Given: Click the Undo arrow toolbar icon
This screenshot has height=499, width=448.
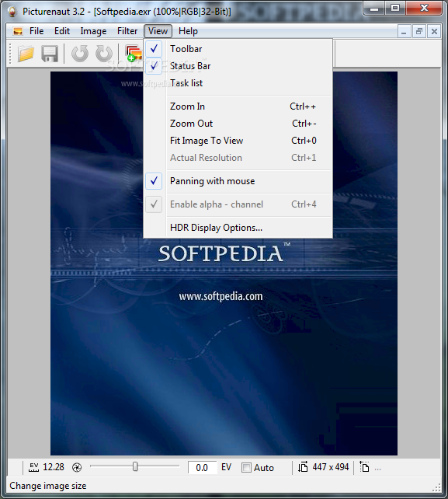Looking at the screenshot, I should point(80,54).
